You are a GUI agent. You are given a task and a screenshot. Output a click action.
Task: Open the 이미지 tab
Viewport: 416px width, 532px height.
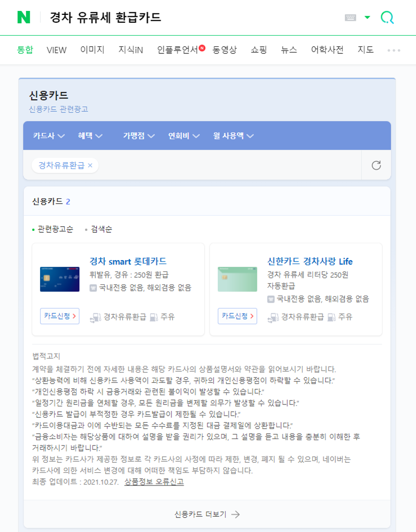point(92,50)
